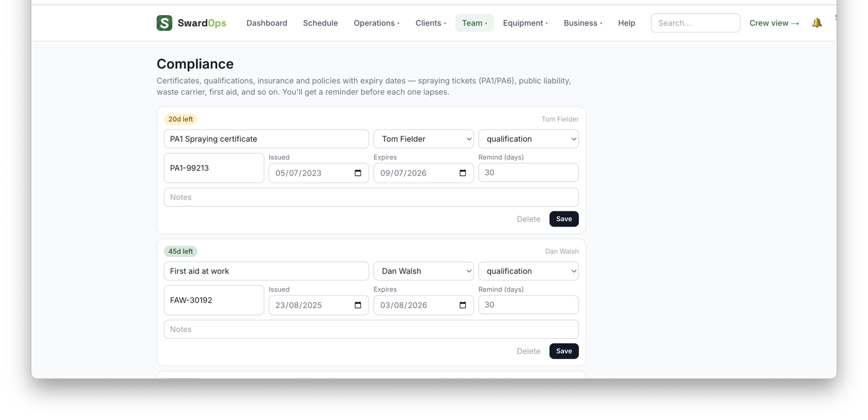The height and width of the screenshot is (420, 868).
Task: Edit the PA1 Spraying certificate name field
Action: (x=266, y=139)
